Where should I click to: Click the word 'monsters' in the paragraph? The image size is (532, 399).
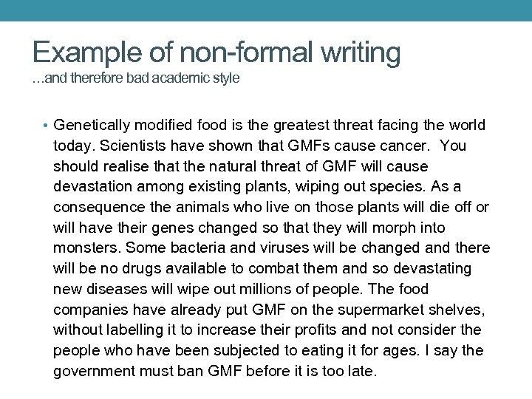(86, 248)
